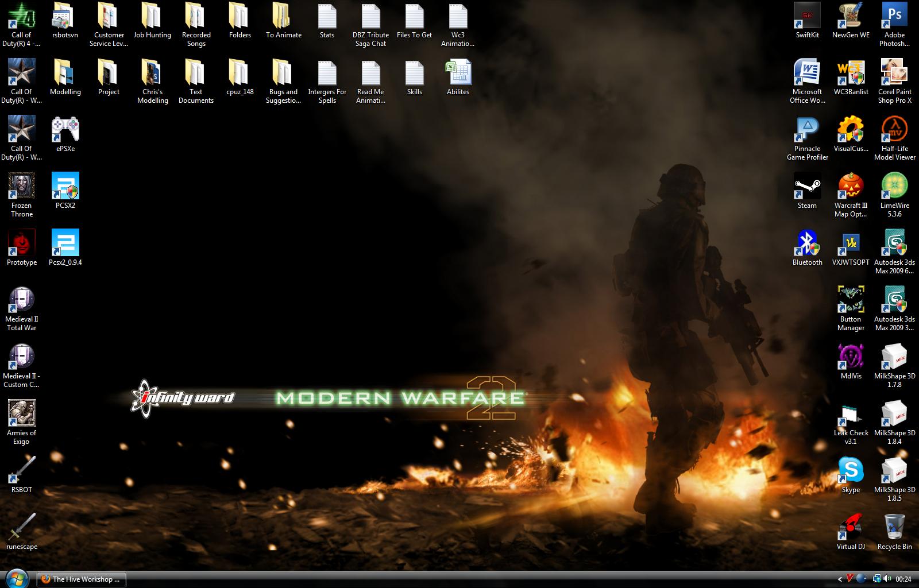
Task: Launch Microsoft Office Word shortcut
Action: (807, 82)
